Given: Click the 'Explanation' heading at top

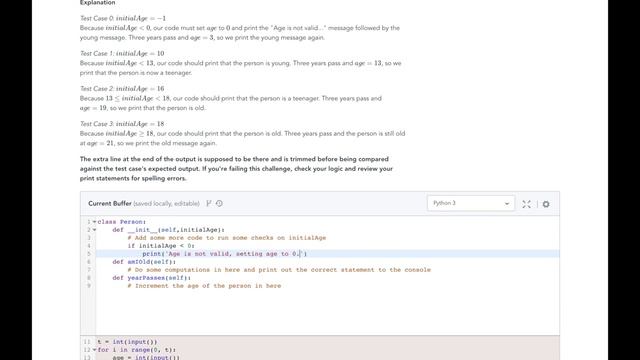Looking at the screenshot, I should [98, 3].
